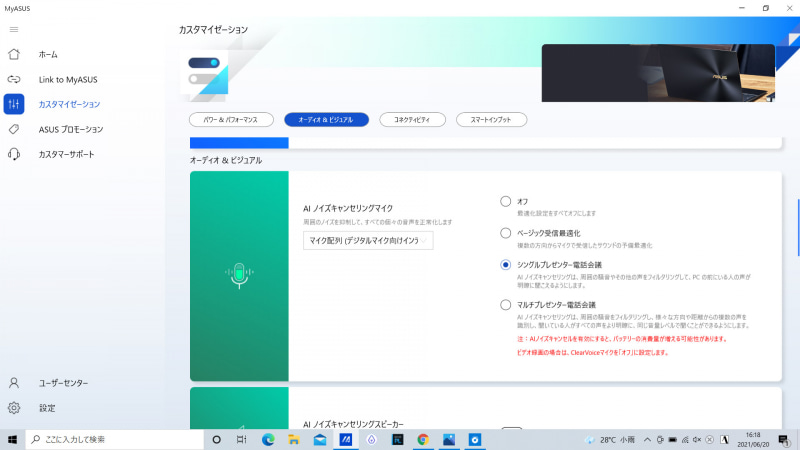Switch to スマートインプット tab
Image resolution: width=800 pixels, height=450 pixels.
[491, 119]
